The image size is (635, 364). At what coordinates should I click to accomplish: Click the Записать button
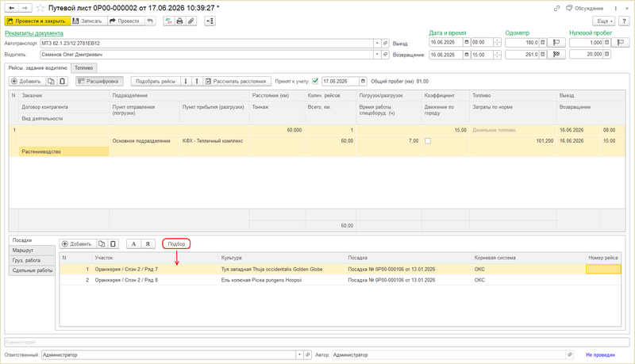tap(89, 21)
